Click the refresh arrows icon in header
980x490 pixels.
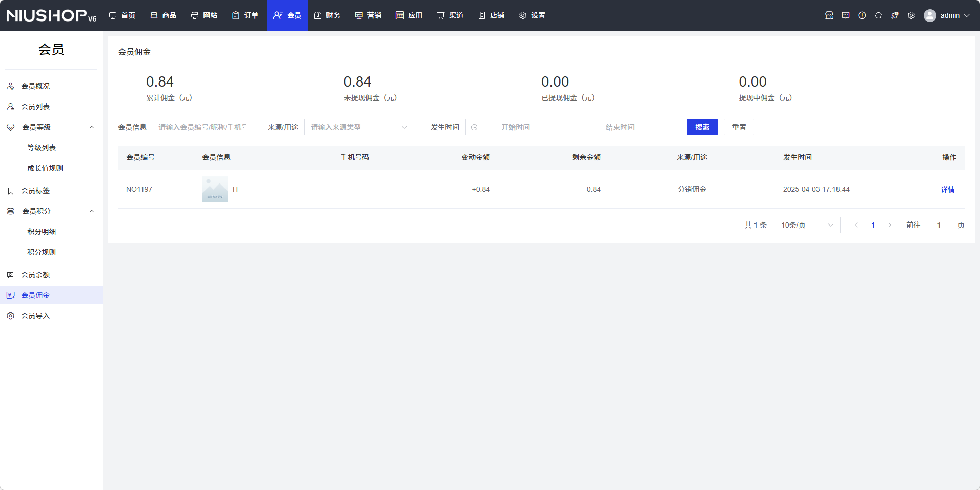coord(878,15)
